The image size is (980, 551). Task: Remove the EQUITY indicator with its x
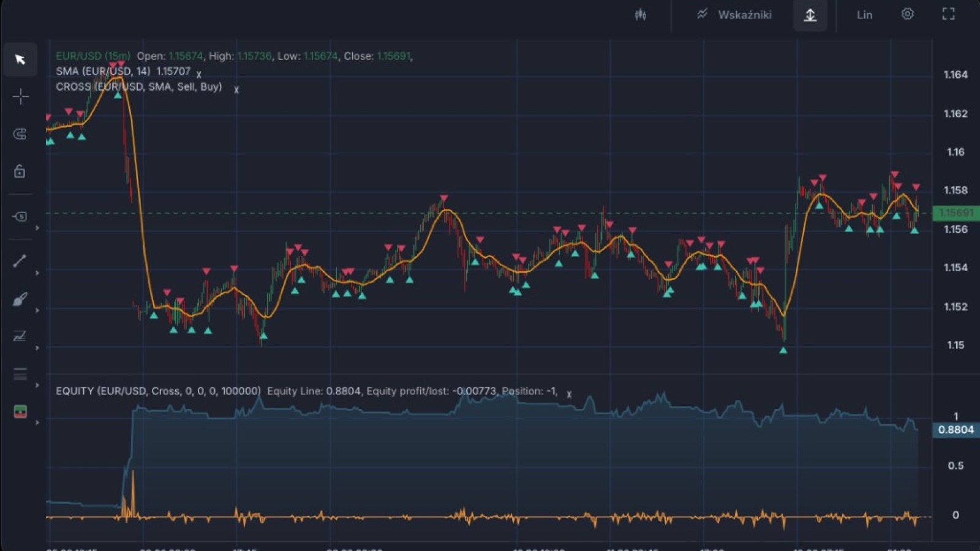[569, 394]
